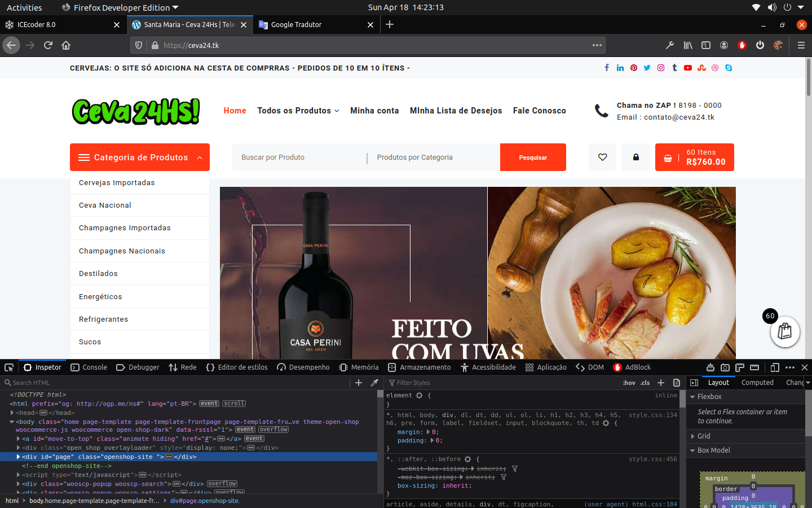The width and height of the screenshot is (812, 508).
Task: Open cookie extension icon in toolbar
Action: click(778, 45)
